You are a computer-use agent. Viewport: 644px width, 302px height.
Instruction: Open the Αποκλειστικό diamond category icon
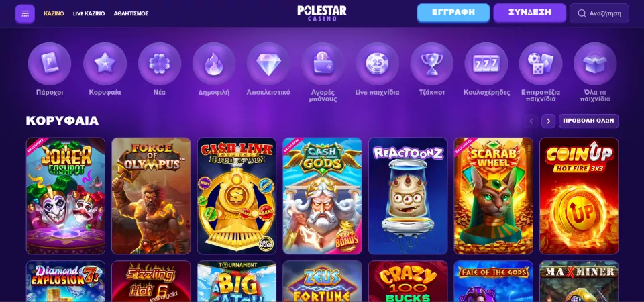[x=268, y=64]
